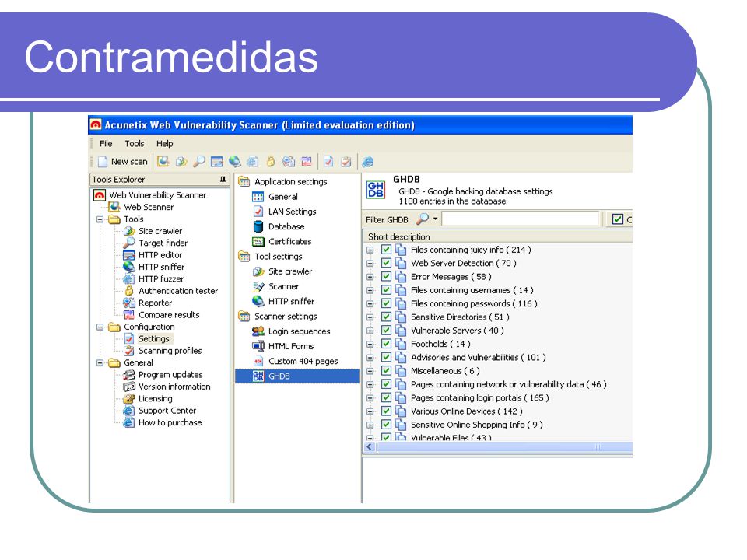This screenshot has width=747, height=560.
Task: Click the HTTP sniffer toolbar icon
Action: click(x=234, y=162)
